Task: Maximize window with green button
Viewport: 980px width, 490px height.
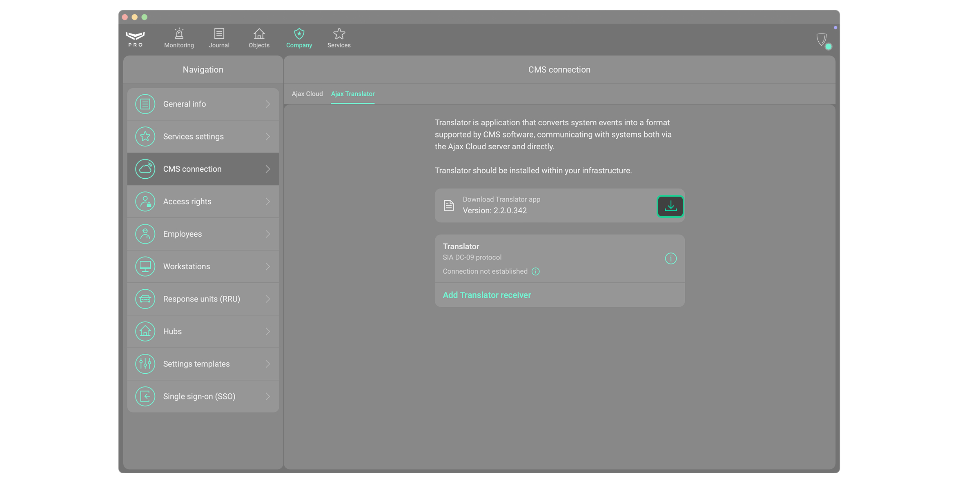Action: [x=145, y=17]
